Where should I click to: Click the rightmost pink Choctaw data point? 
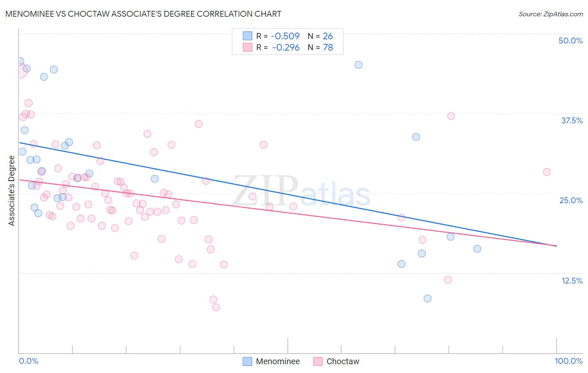coord(547,172)
